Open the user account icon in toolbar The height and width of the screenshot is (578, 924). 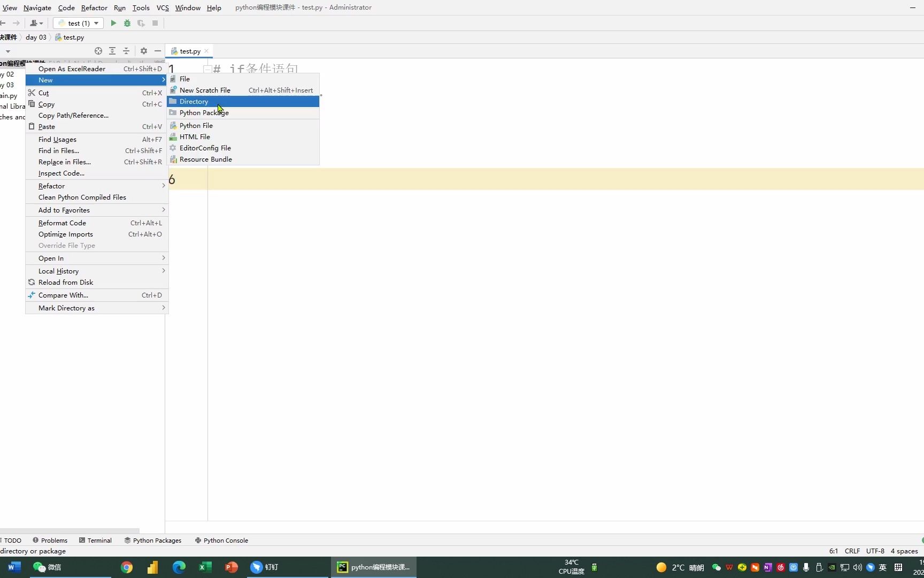click(x=36, y=23)
